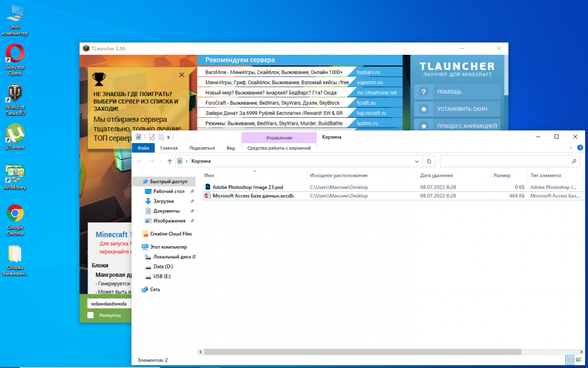Open Explorer help question mark icon
588x368 pixels.
pos(580,148)
